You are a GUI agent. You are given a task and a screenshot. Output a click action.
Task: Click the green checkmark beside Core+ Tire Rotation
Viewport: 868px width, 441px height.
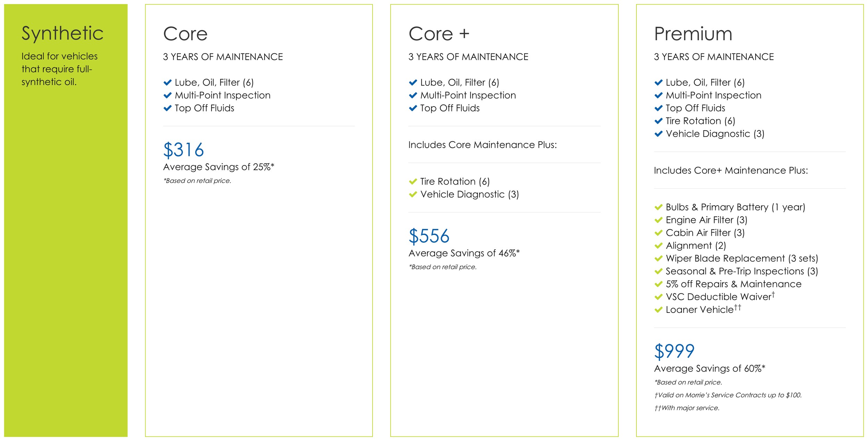coord(413,182)
